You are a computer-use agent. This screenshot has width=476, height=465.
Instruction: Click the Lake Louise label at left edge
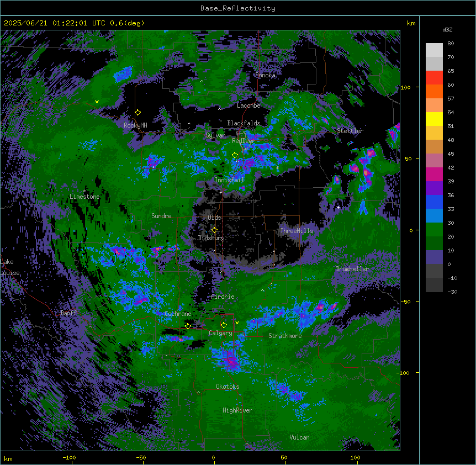coord(10,267)
